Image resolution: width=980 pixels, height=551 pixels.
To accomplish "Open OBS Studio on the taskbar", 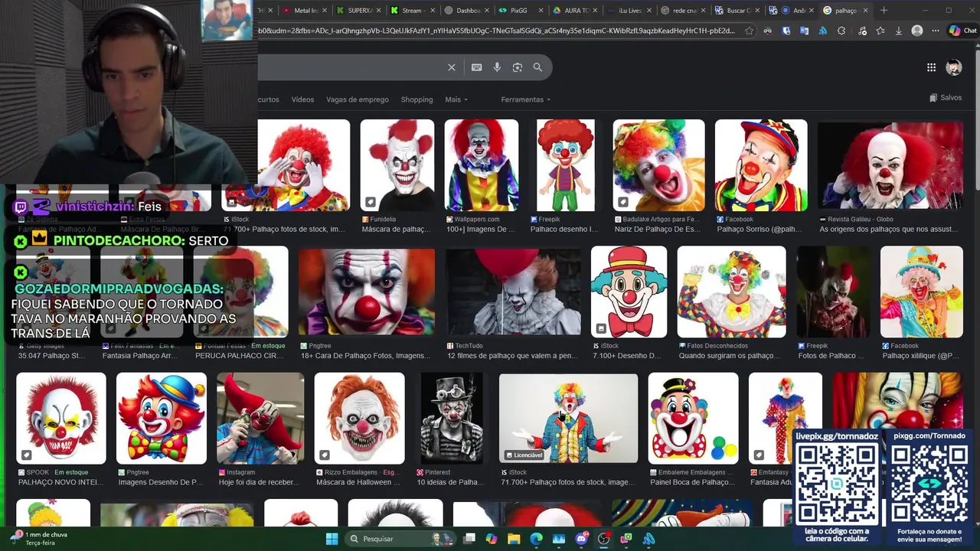I will pos(603,539).
